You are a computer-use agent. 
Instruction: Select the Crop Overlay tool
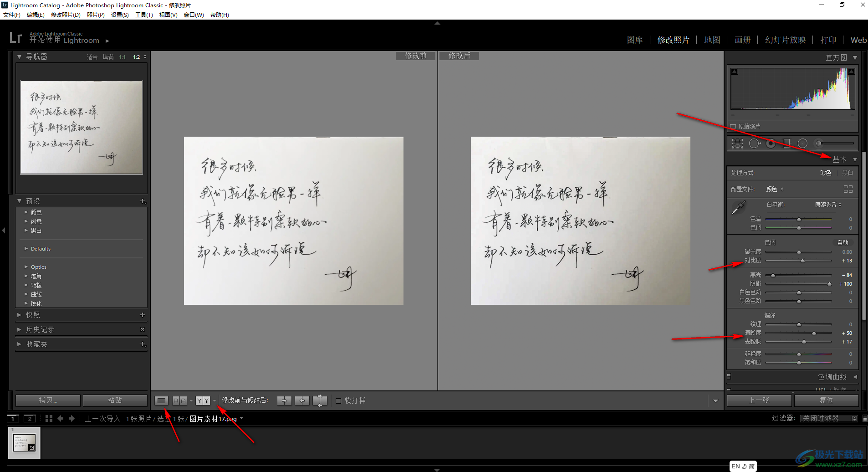tap(737, 144)
